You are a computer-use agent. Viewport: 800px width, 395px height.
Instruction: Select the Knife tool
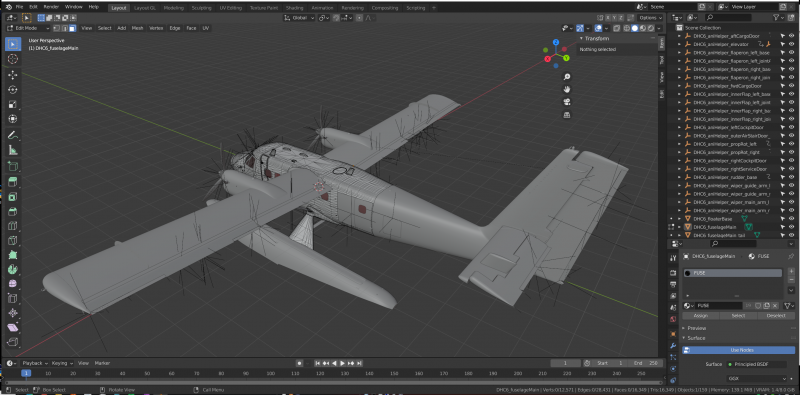pyautogui.click(x=13, y=240)
